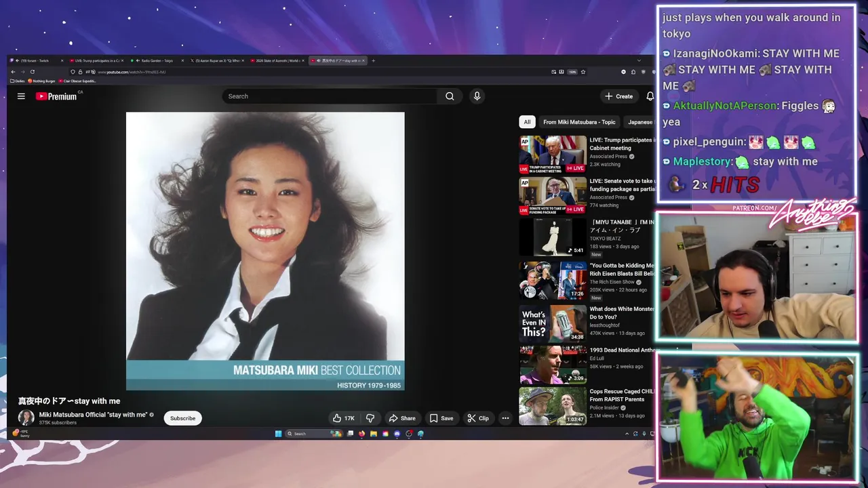Open the weather widget on taskbar
Viewport: 868px width, 488px height.
(21, 434)
